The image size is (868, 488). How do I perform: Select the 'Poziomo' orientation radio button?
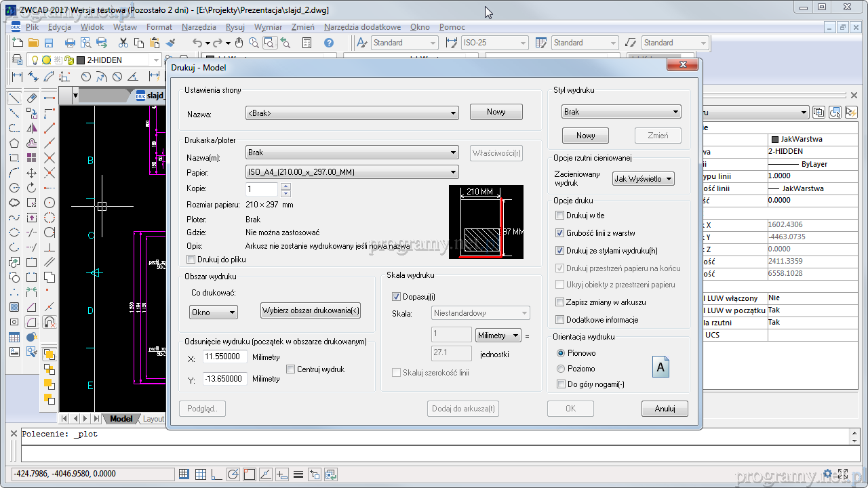pos(561,369)
